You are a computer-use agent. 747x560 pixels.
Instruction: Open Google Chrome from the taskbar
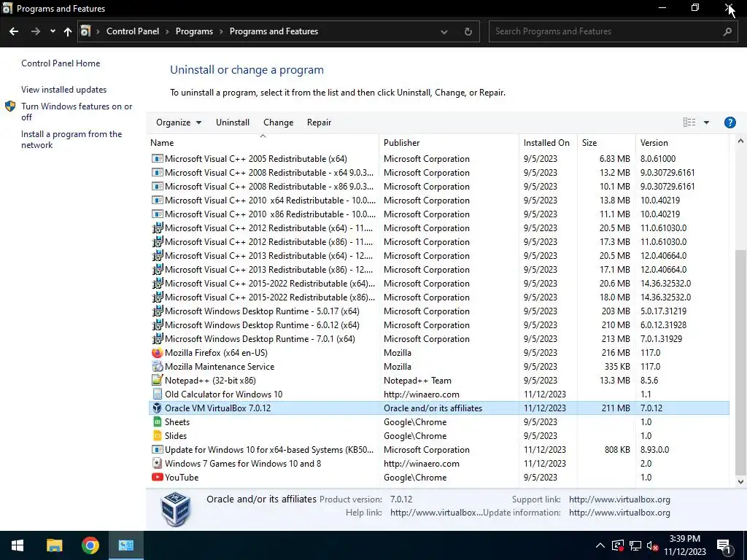point(90,545)
